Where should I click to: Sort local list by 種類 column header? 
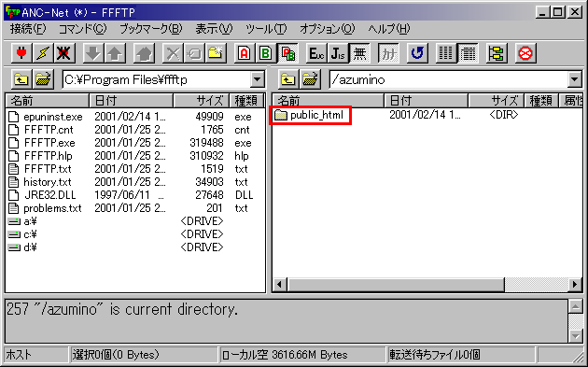[246, 101]
